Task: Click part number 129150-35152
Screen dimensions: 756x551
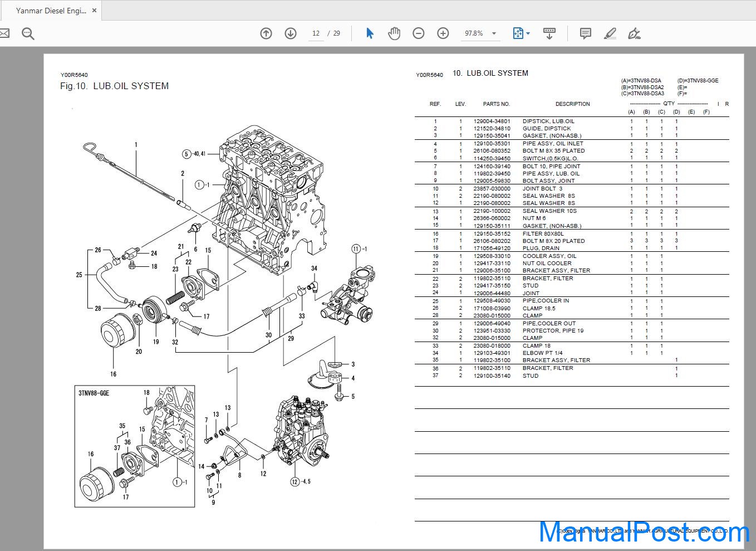Action: pyautogui.click(x=492, y=234)
